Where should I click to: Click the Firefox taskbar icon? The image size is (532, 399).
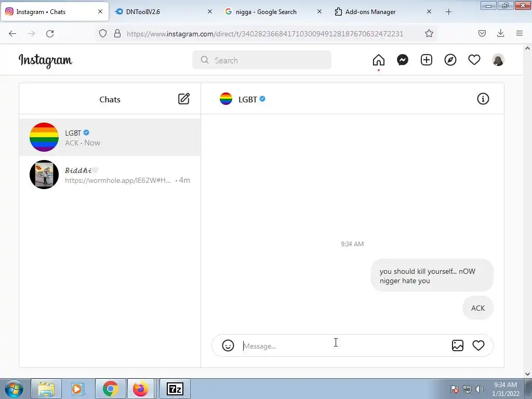click(x=140, y=389)
